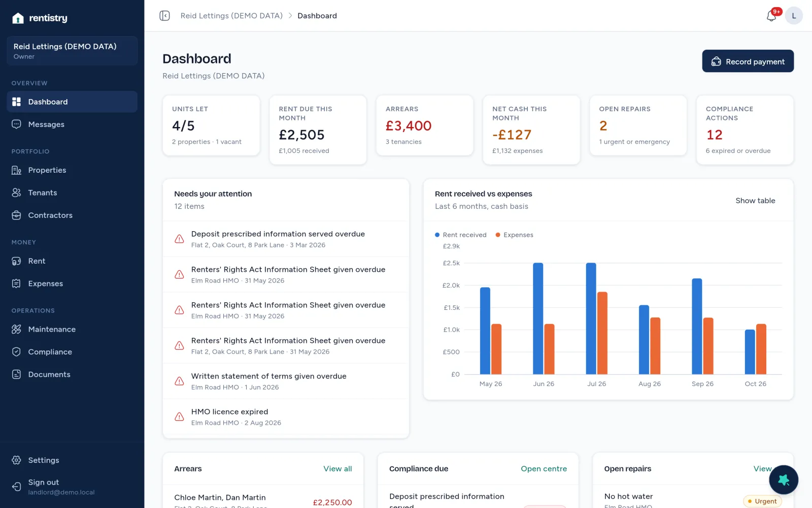Click the orange Jul 26 expenses bar
This screenshot has height=508, width=812.
coord(602,333)
